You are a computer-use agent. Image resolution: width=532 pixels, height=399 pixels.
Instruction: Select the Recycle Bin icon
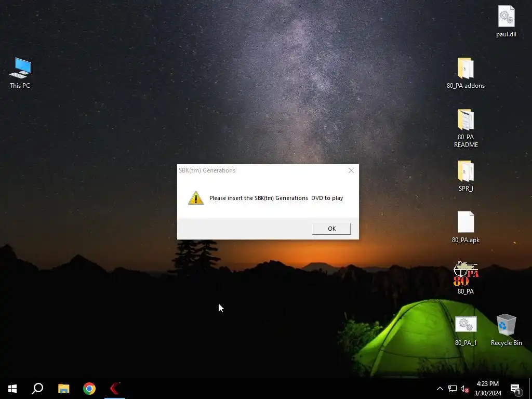(506, 330)
